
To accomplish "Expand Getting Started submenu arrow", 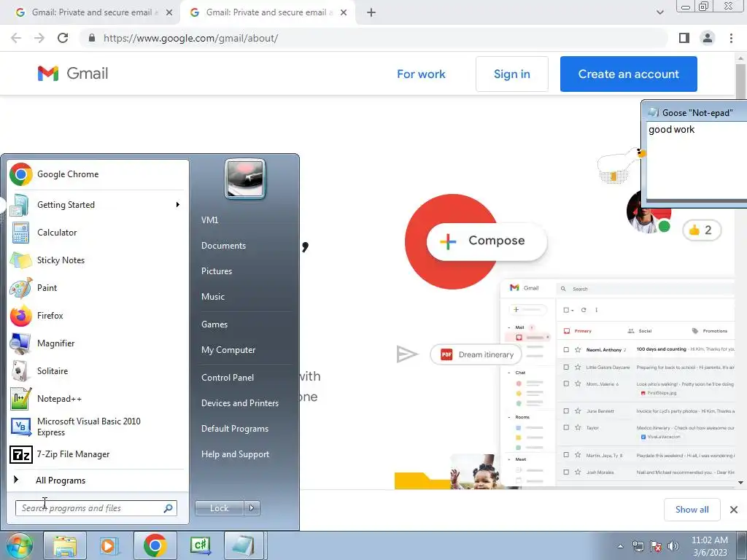I will tap(178, 205).
